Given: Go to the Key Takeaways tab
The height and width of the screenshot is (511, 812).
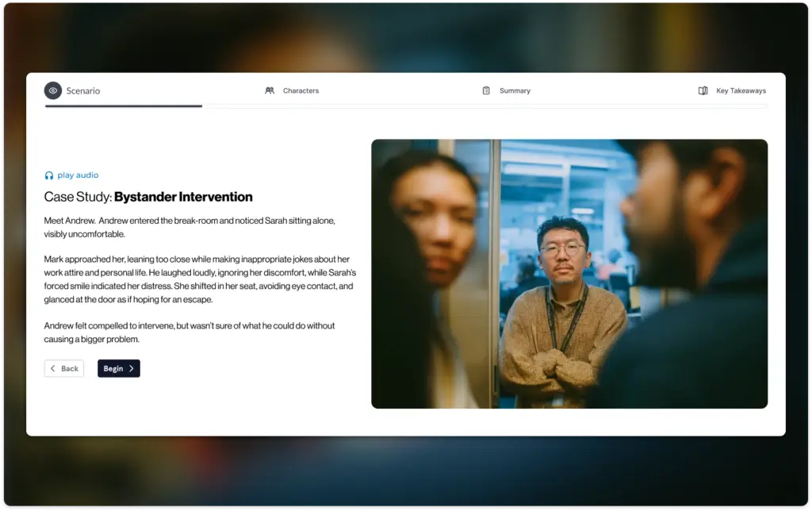Looking at the screenshot, I should coord(741,91).
